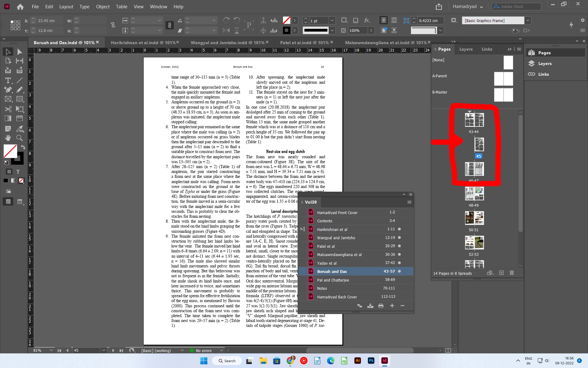Select the Pen tool

[x=8, y=90]
